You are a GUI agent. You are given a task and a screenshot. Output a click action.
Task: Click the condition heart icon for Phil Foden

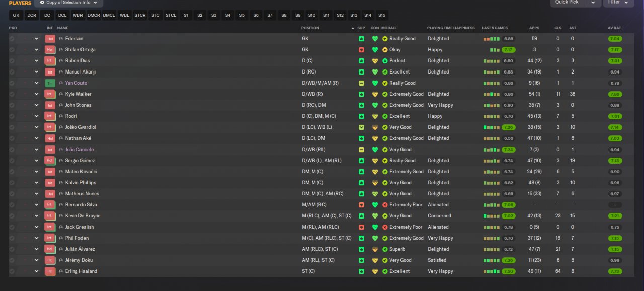(375, 238)
